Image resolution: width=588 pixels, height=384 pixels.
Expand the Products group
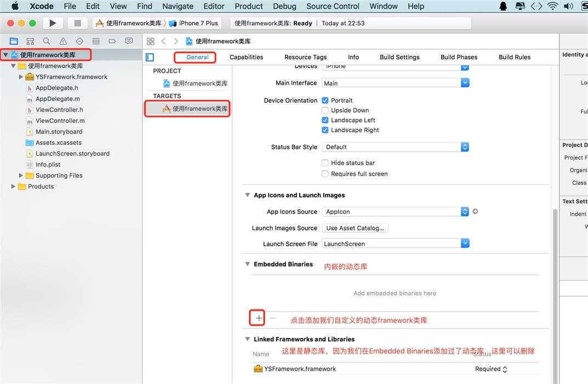(x=13, y=186)
